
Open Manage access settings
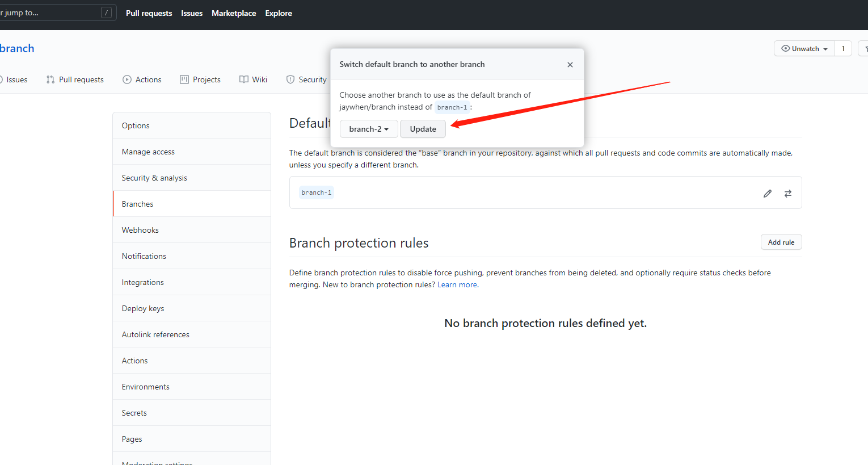[x=148, y=152]
